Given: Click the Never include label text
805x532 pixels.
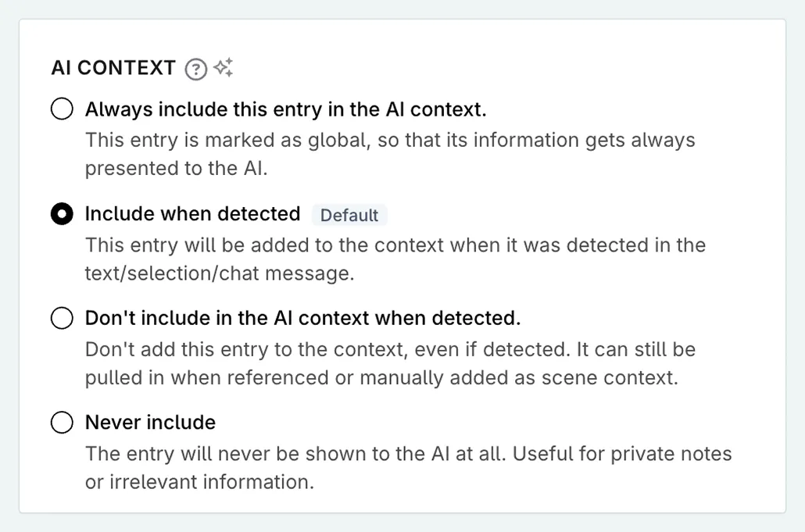Looking at the screenshot, I should 150,422.
